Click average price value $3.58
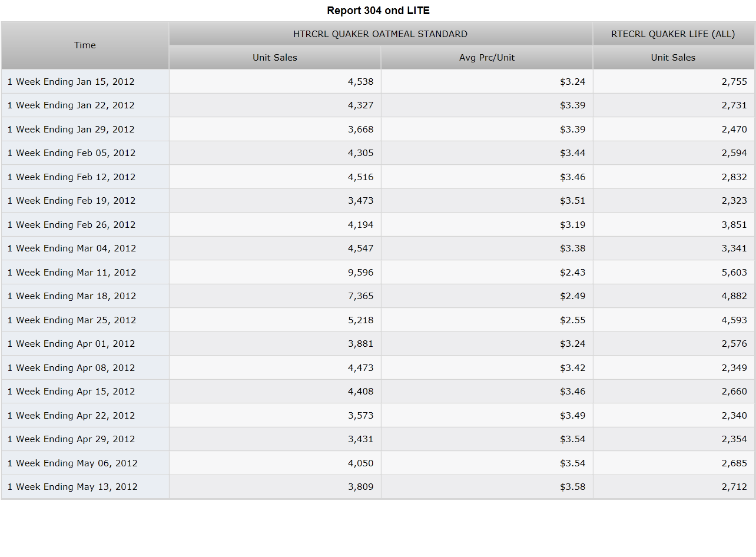This screenshot has width=756, height=557. coord(572,487)
